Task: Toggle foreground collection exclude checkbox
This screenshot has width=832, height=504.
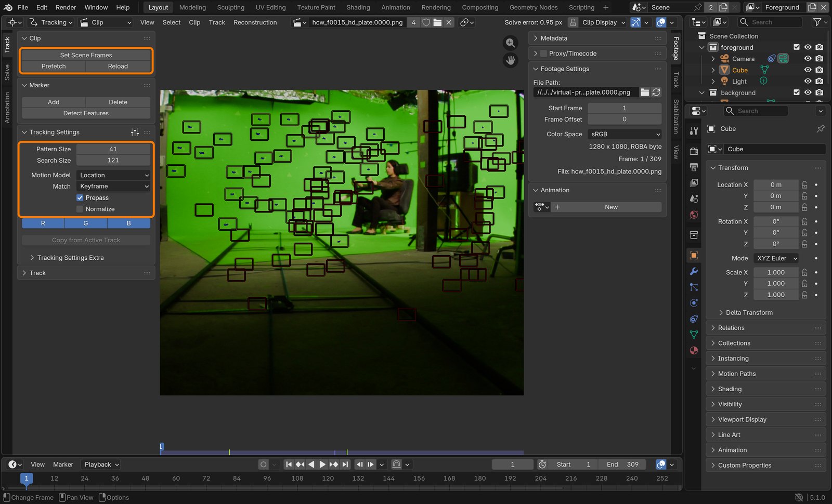Action: tap(797, 47)
